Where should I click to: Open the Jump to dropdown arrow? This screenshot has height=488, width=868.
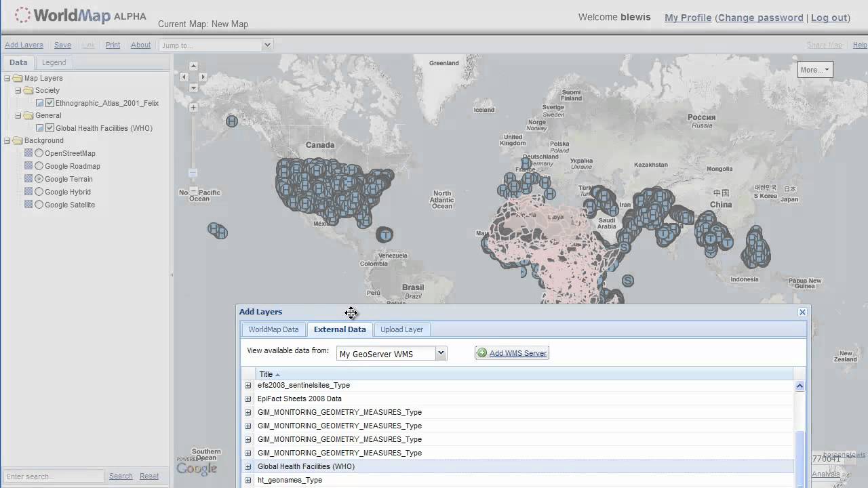pos(267,45)
